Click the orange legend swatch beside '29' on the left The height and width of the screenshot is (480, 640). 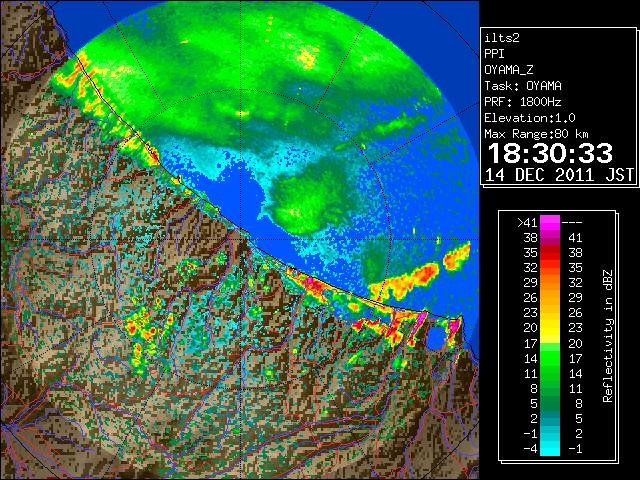click(550, 282)
